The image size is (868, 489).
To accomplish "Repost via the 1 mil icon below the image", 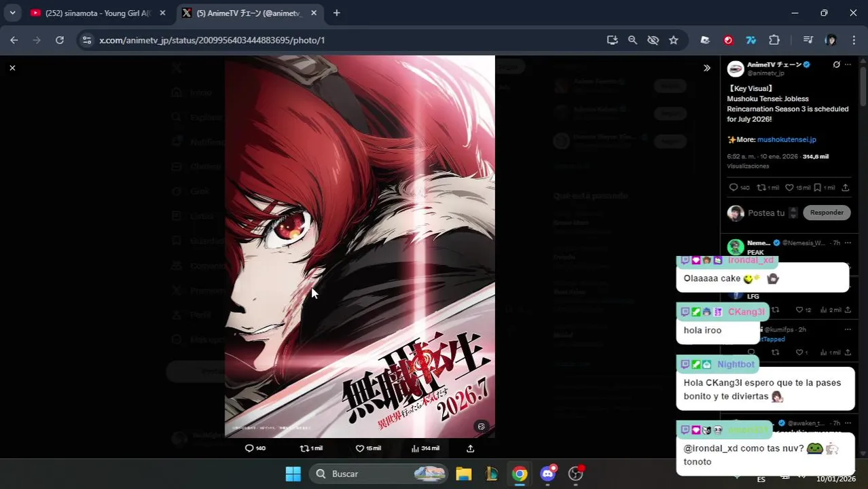I will [311, 448].
